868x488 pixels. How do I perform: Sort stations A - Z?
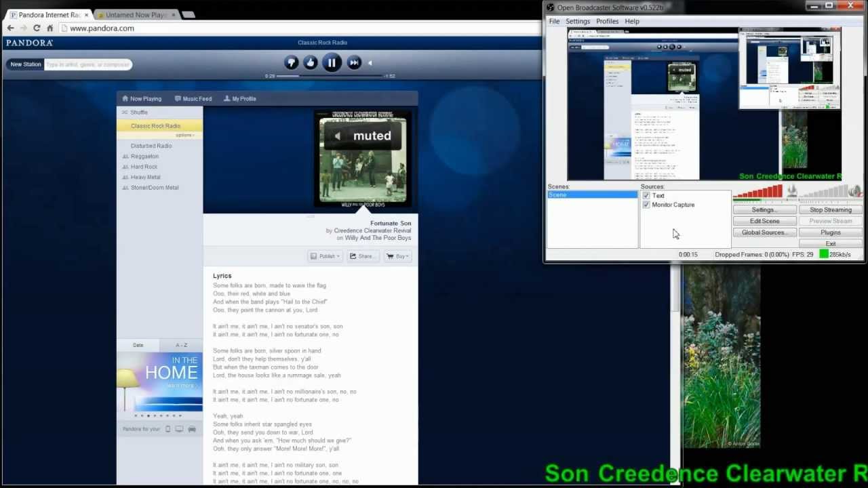point(181,345)
